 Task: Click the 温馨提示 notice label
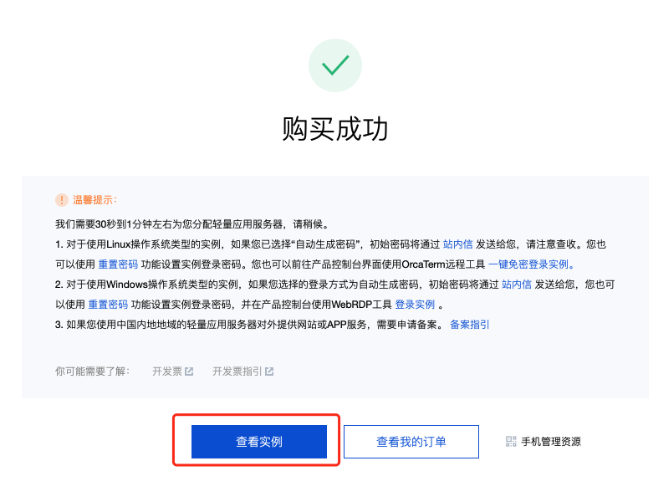coord(93,200)
